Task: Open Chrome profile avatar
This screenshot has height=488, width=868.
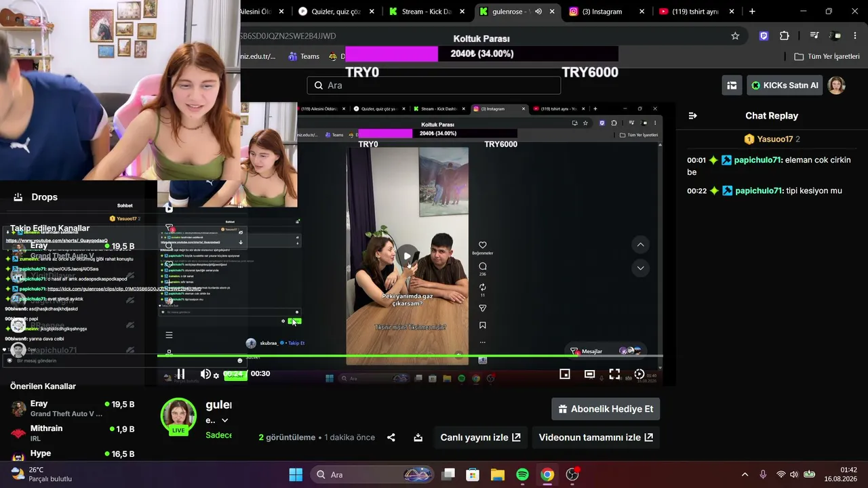Action: click(x=835, y=36)
